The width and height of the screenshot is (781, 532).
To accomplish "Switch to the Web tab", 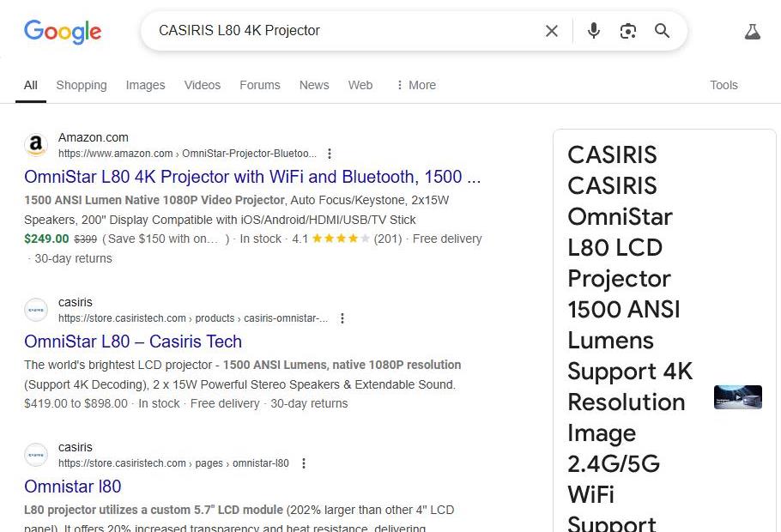I will (x=360, y=85).
